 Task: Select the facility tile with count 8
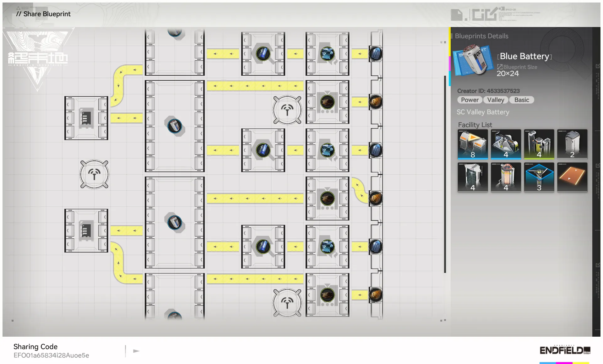tap(473, 144)
